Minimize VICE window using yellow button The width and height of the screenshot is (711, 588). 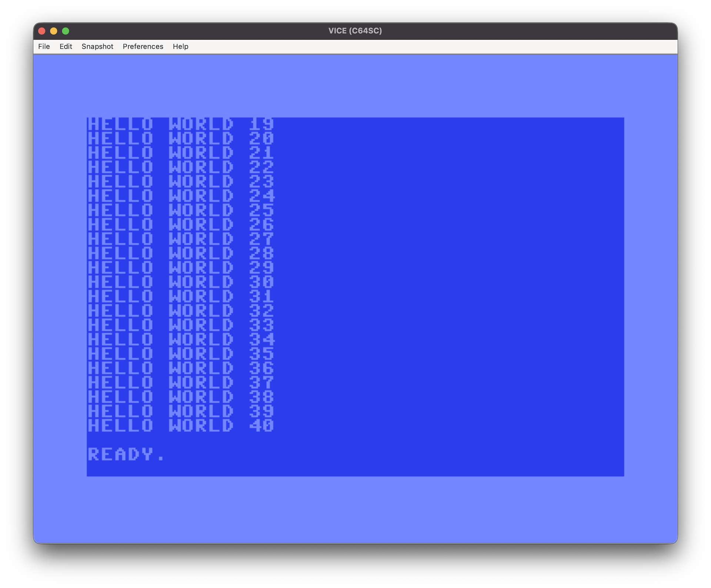tap(54, 31)
